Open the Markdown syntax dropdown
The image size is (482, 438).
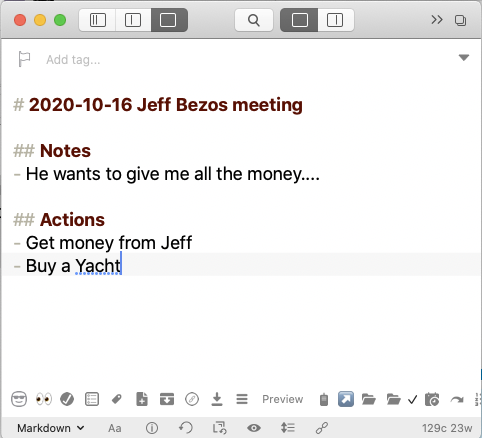click(x=51, y=428)
